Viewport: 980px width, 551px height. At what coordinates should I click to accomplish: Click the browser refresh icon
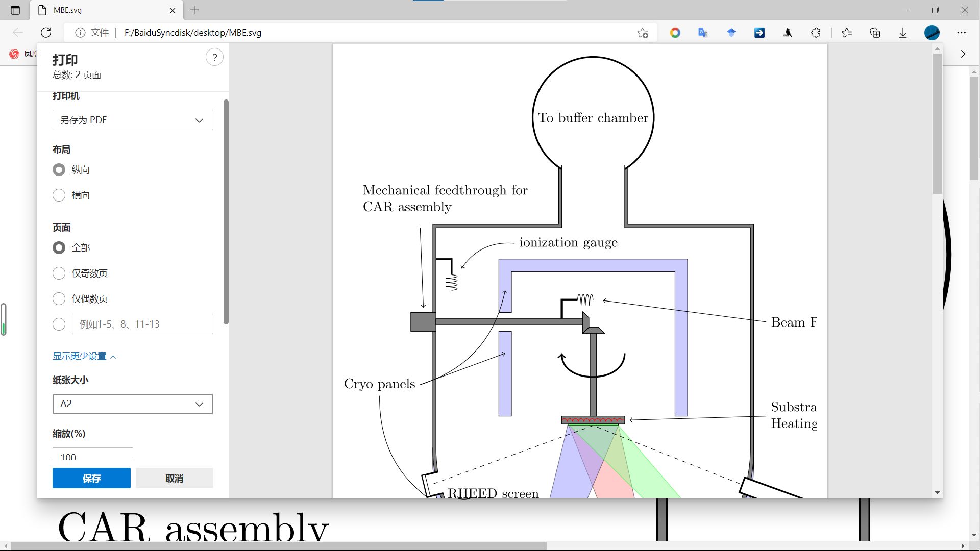[46, 33]
